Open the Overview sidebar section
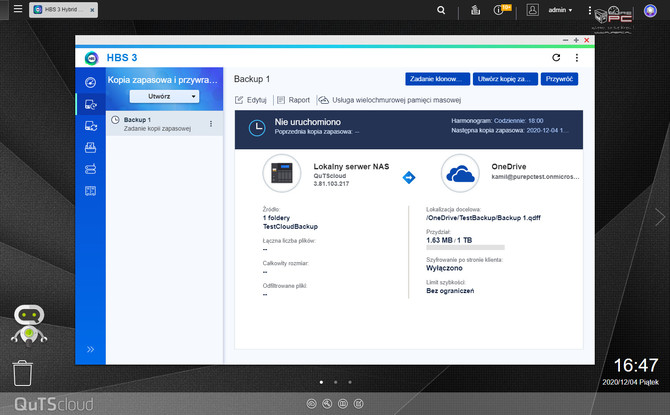670x415 pixels. tap(91, 82)
